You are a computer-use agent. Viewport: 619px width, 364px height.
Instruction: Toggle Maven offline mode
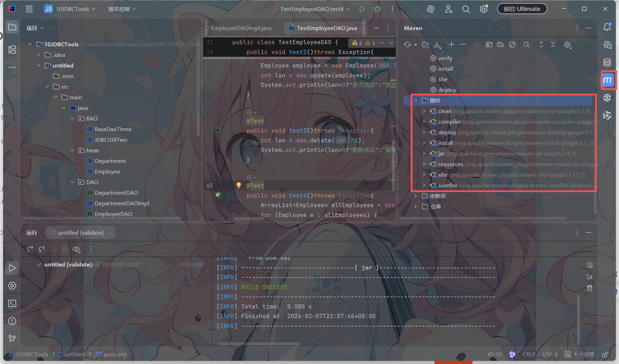pyautogui.click(x=501, y=45)
